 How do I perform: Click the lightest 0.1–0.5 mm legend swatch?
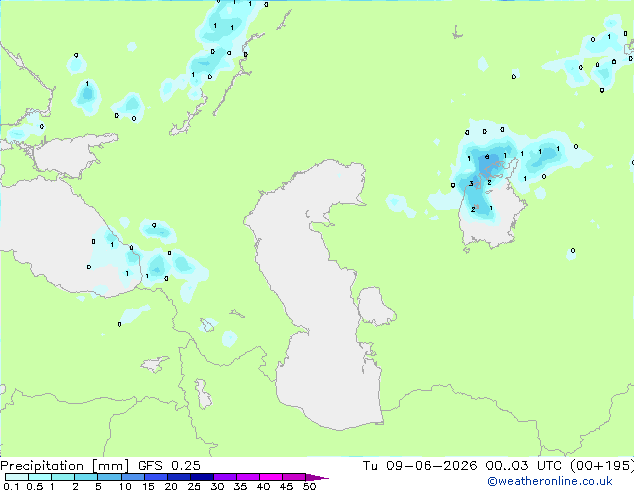click(17, 477)
